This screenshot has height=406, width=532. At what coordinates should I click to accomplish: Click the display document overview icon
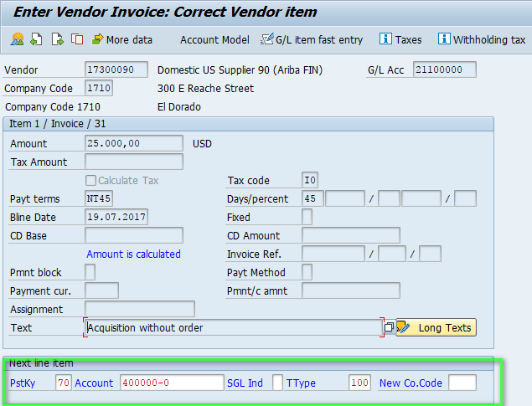pyautogui.click(x=18, y=39)
